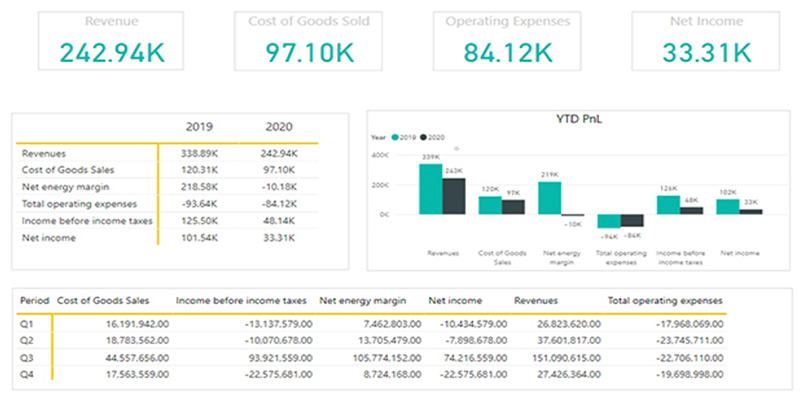The height and width of the screenshot is (400, 800).
Task: Click the 2020 dark legend marker
Action: point(421,135)
